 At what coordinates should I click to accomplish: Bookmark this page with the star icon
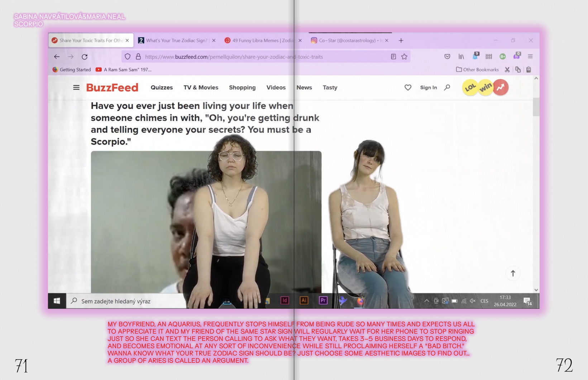click(x=404, y=57)
